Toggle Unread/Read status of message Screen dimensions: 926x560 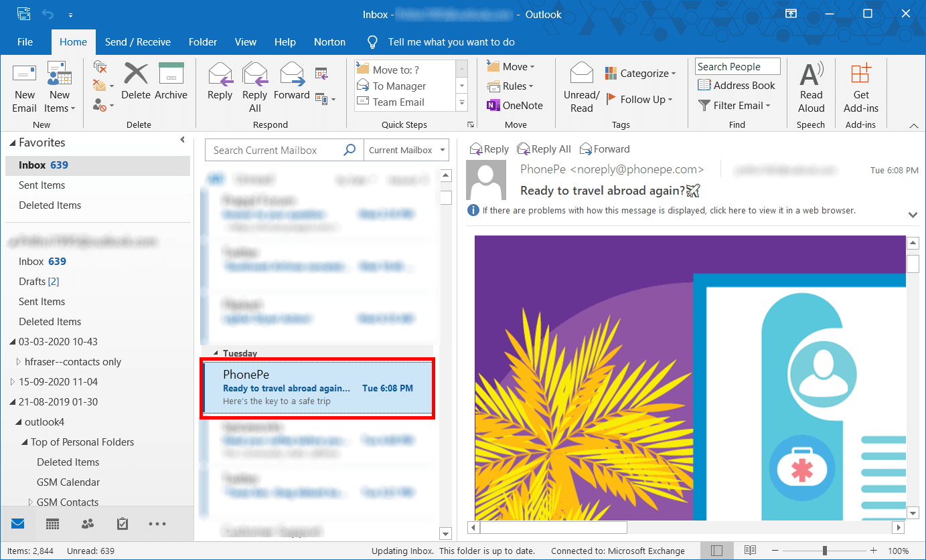click(x=581, y=87)
